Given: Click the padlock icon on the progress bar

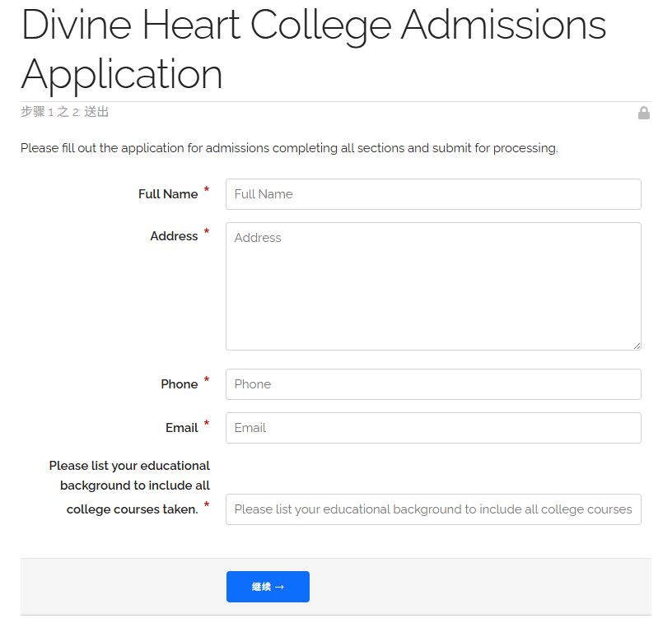Looking at the screenshot, I should (644, 113).
